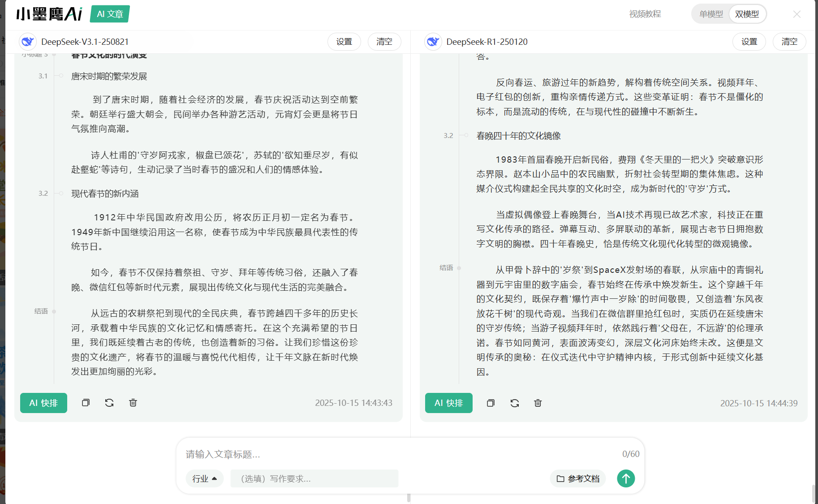
Task: Delete the DeepSeek-R1 article result
Action: [x=538, y=403]
